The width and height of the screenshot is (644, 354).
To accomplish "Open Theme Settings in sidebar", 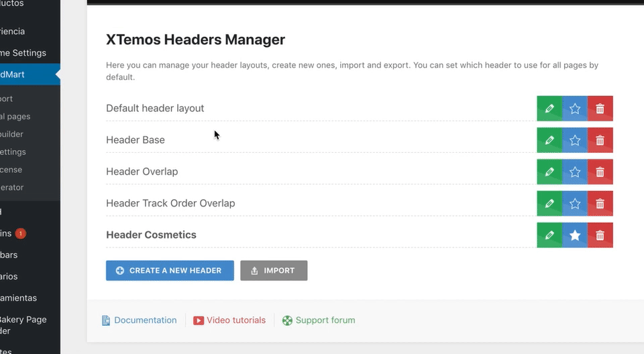I will point(23,53).
